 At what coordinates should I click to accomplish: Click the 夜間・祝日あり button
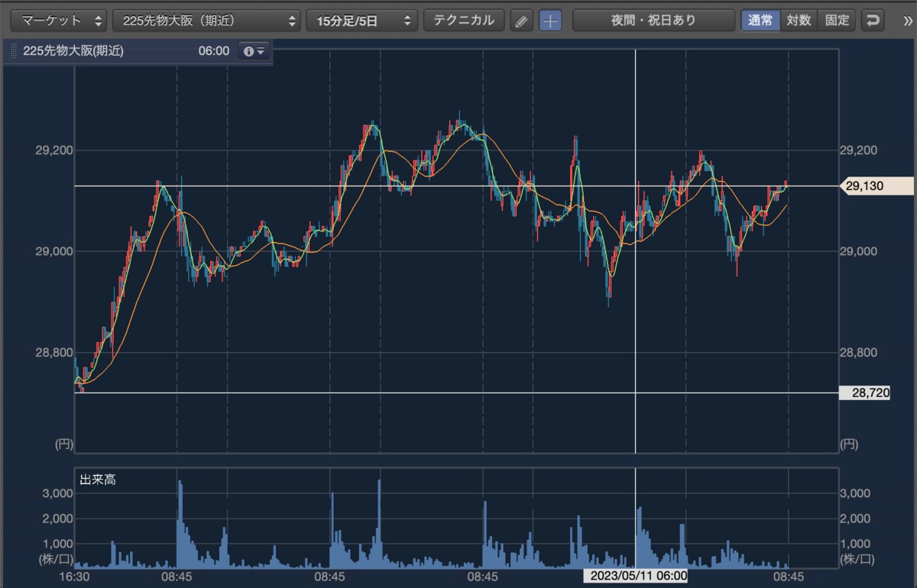click(x=653, y=20)
